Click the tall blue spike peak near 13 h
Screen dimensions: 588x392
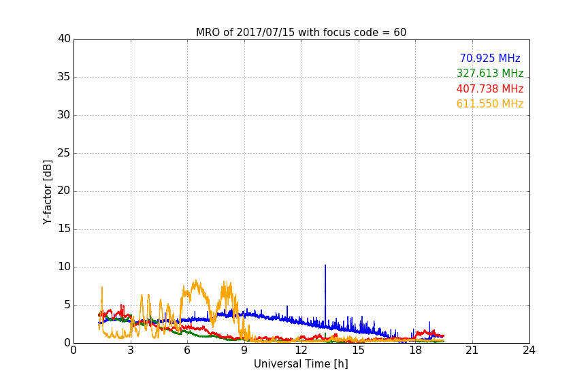click(325, 265)
